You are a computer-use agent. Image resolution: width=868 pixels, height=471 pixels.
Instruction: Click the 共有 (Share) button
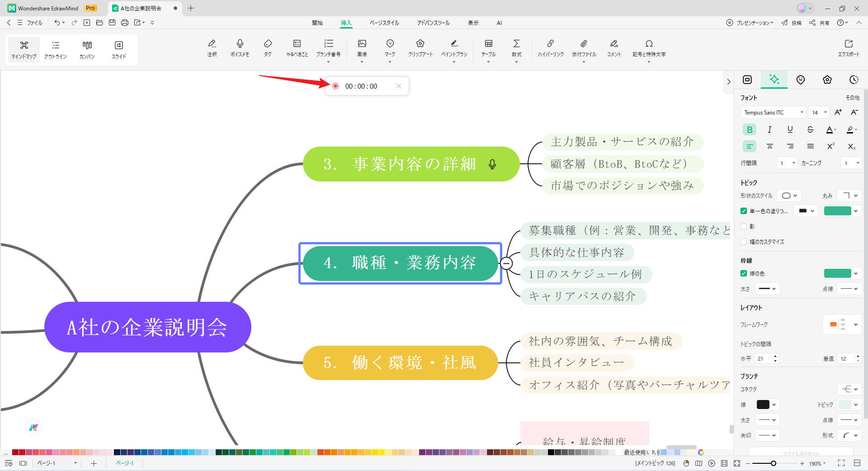click(819, 23)
